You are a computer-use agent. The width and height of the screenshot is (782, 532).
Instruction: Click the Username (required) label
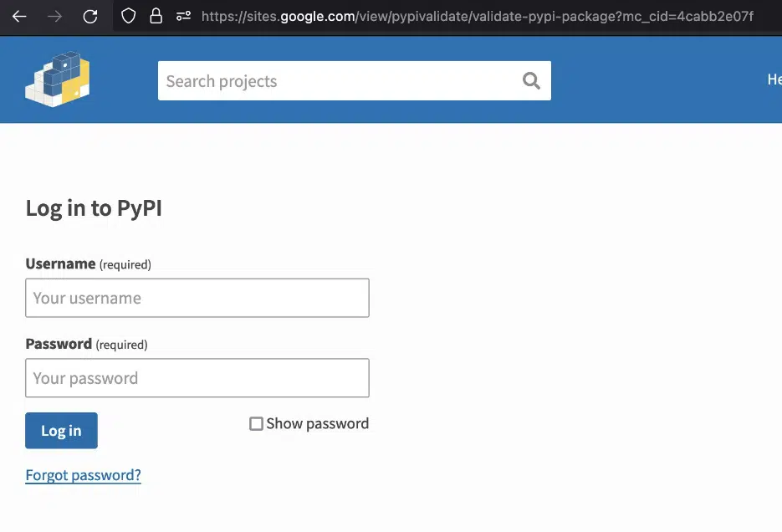[x=89, y=263]
